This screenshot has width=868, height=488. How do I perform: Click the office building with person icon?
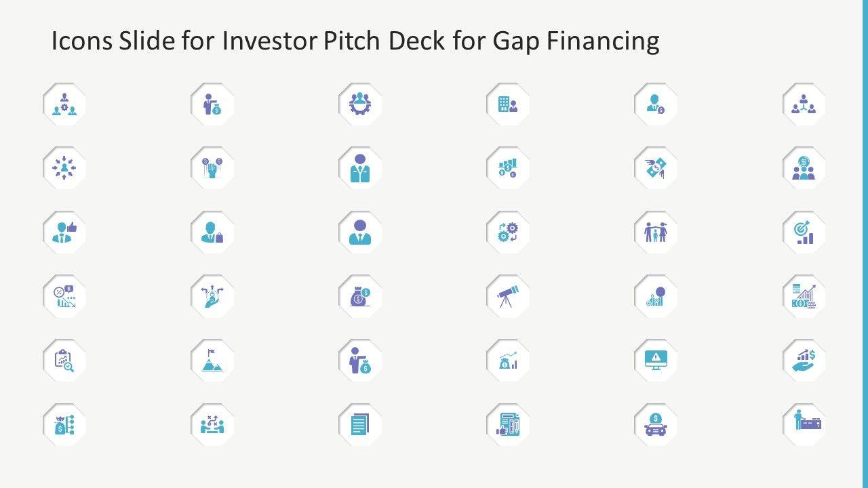pyautogui.click(x=508, y=104)
